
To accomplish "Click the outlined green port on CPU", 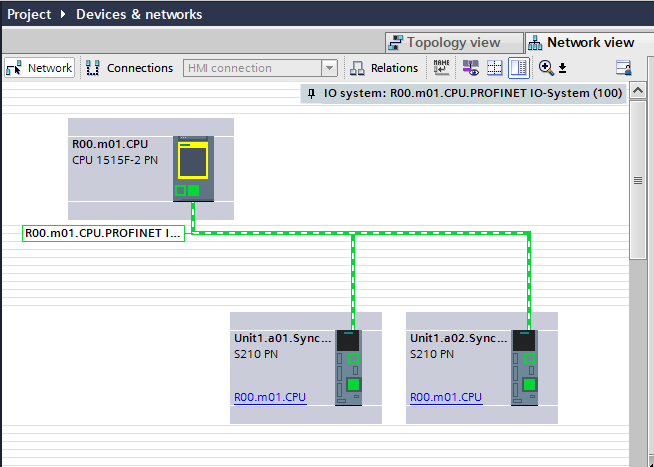I will pos(180,191).
